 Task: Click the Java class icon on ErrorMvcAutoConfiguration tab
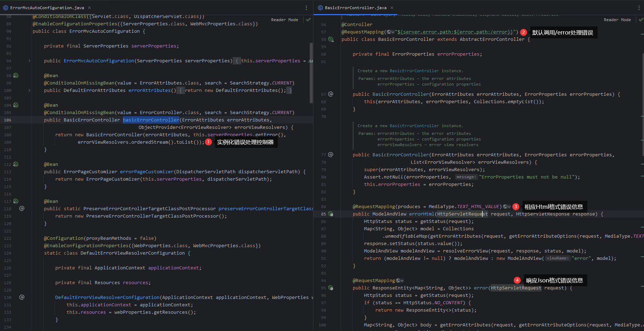(6, 7)
